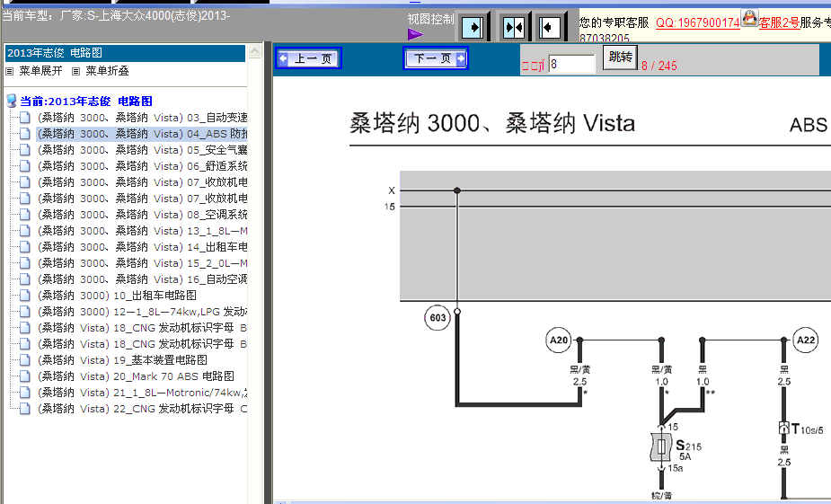Click the center-collapse view control icon
Screen dimensions: 831x504
[x=514, y=27]
